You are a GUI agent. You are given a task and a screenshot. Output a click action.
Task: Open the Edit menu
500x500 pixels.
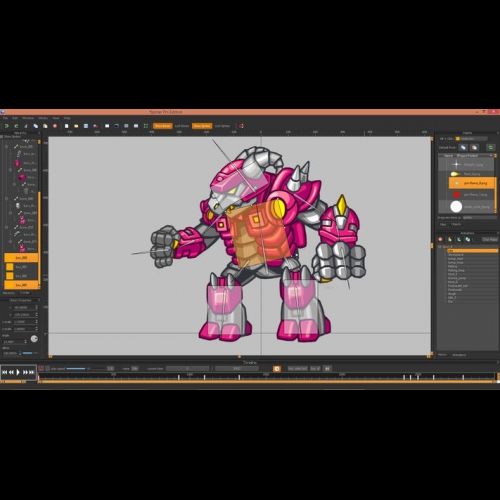(x=15, y=118)
